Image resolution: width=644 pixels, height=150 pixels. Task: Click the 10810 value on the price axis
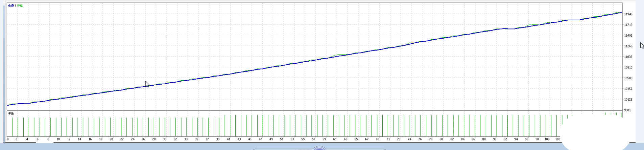pyautogui.click(x=628, y=68)
